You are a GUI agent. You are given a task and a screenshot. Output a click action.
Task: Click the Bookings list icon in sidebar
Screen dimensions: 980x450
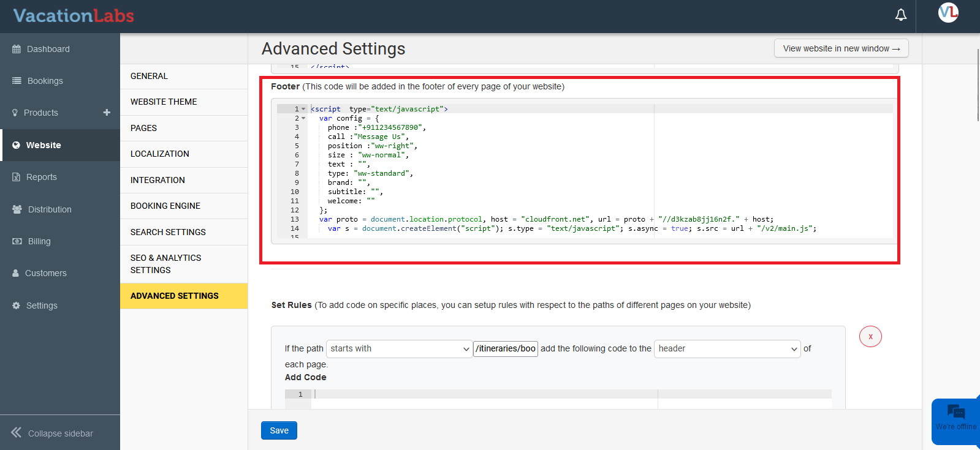pos(17,81)
